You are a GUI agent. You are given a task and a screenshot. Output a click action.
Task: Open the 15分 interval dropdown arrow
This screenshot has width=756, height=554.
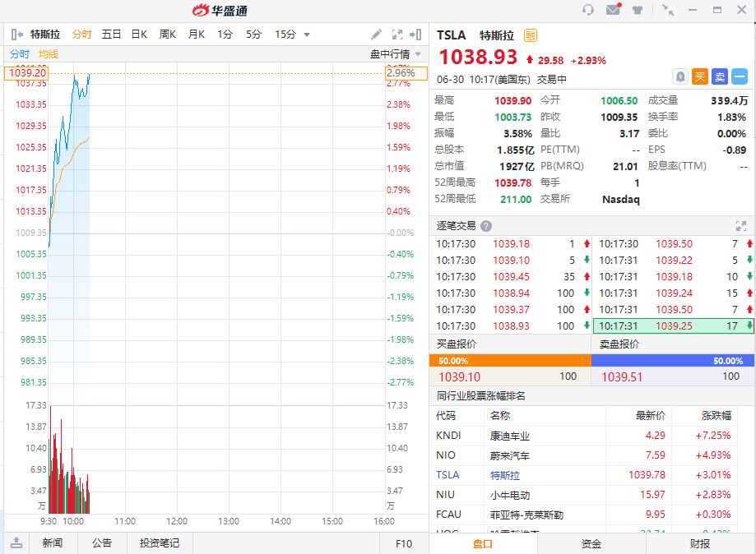[307, 35]
